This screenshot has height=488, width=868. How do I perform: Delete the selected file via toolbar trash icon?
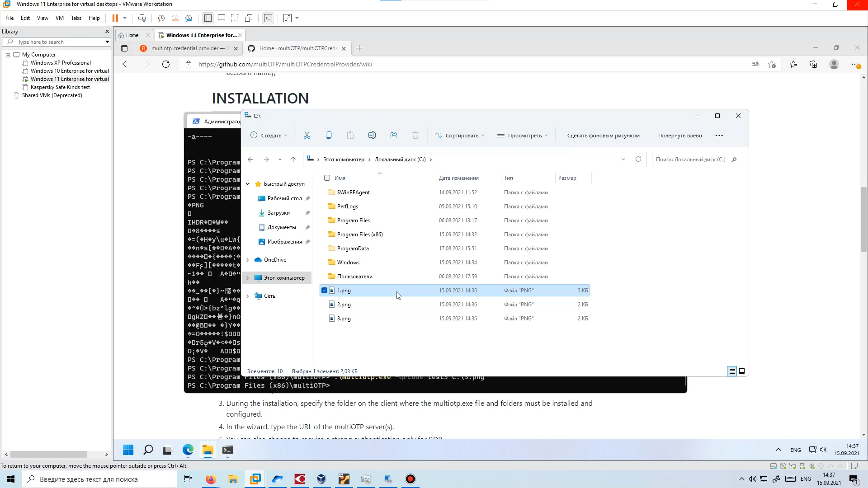tap(415, 135)
